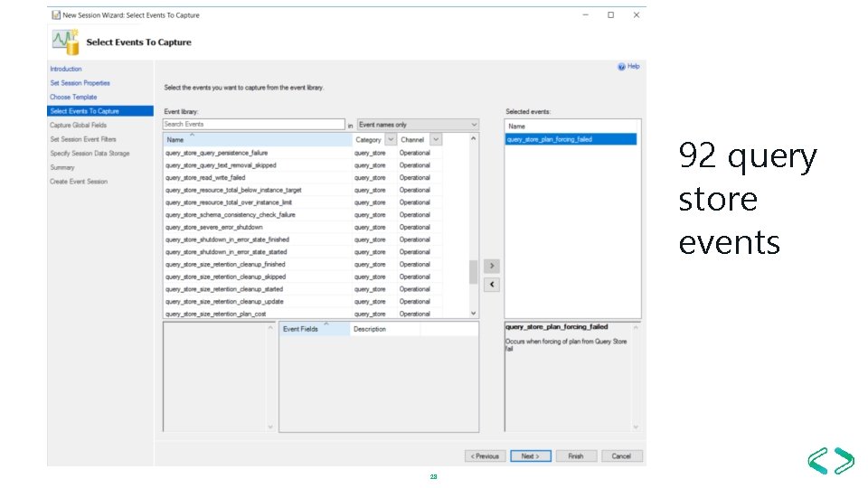Go to Choose Template step

(73, 97)
